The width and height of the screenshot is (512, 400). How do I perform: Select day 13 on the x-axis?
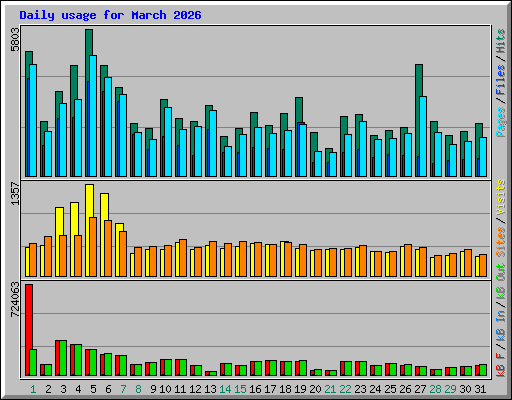point(210,389)
